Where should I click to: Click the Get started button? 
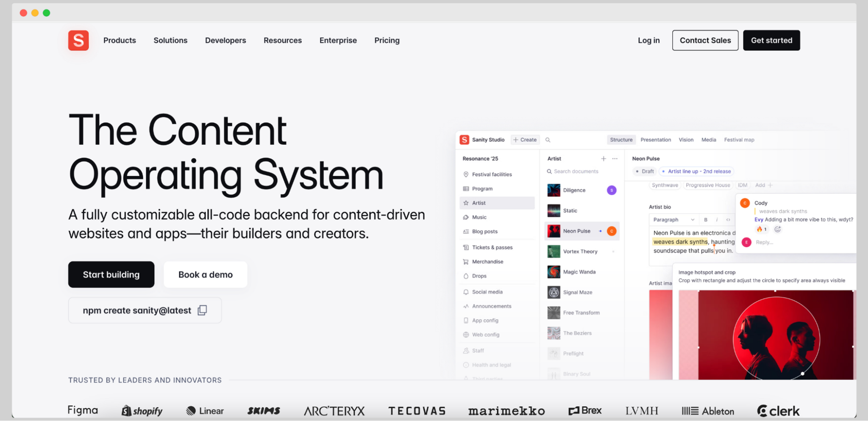pos(771,40)
